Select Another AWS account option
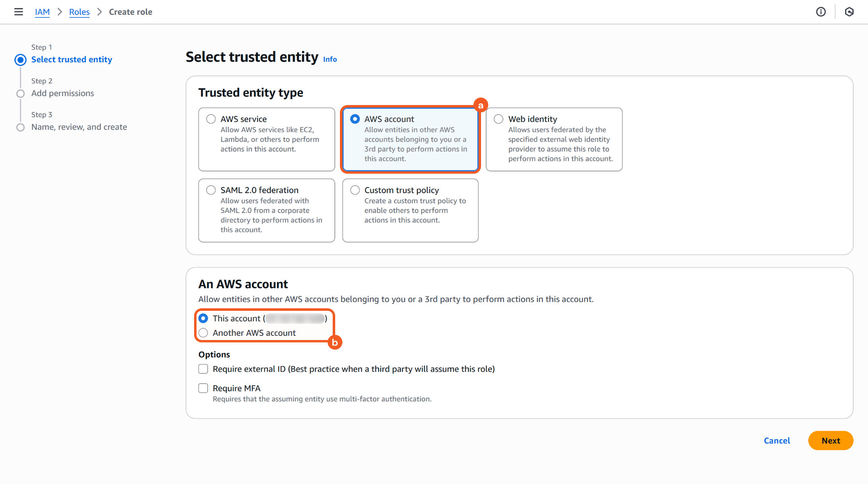The height and width of the screenshot is (484, 868). (203, 333)
